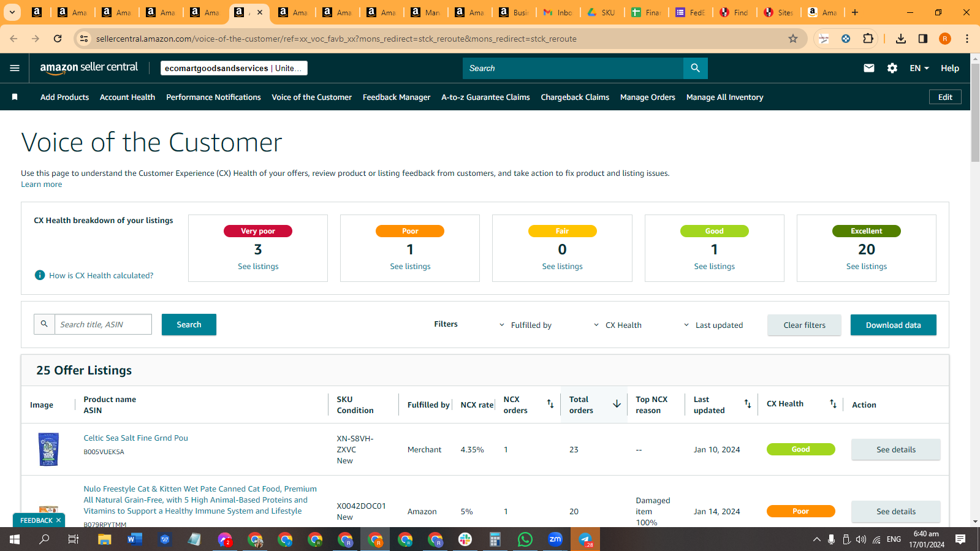Open the Chrome profile avatar R
The image size is (980, 551).
tap(945, 39)
